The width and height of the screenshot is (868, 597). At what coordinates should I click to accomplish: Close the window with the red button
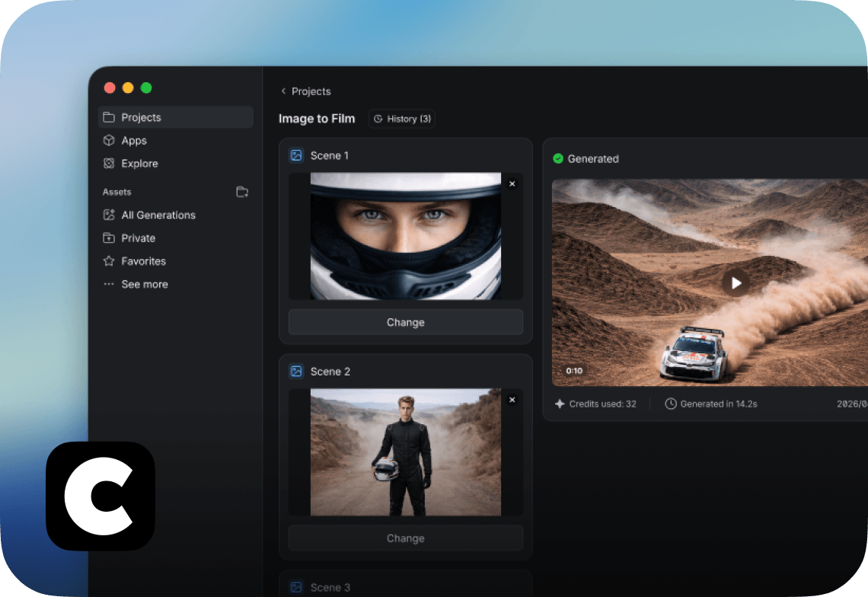coord(110,88)
